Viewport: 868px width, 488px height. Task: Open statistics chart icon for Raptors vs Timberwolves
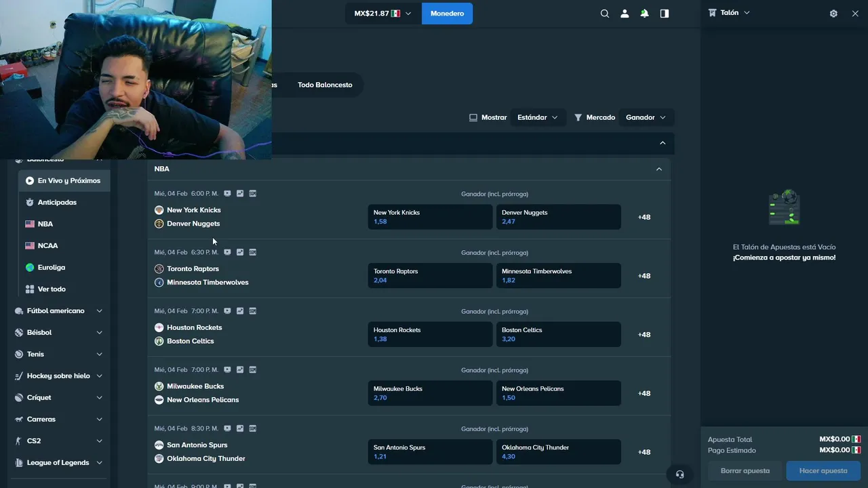click(x=240, y=252)
